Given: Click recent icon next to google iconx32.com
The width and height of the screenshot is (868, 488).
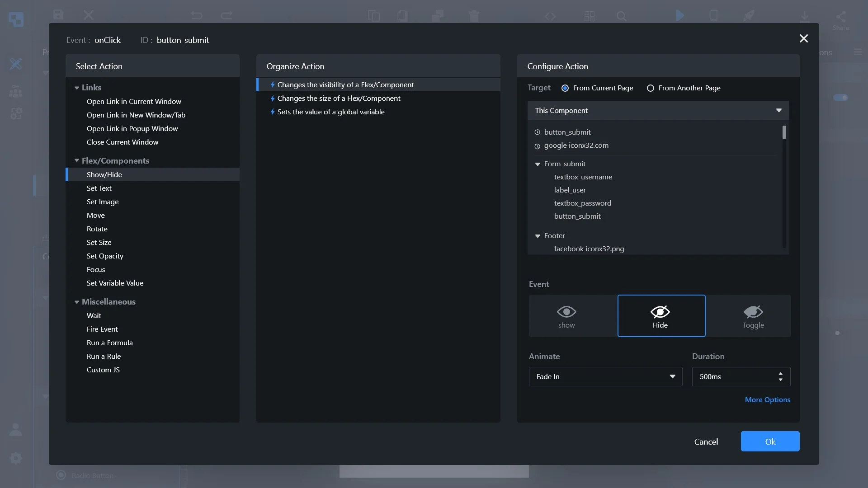Looking at the screenshot, I should [x=537, y=146].
